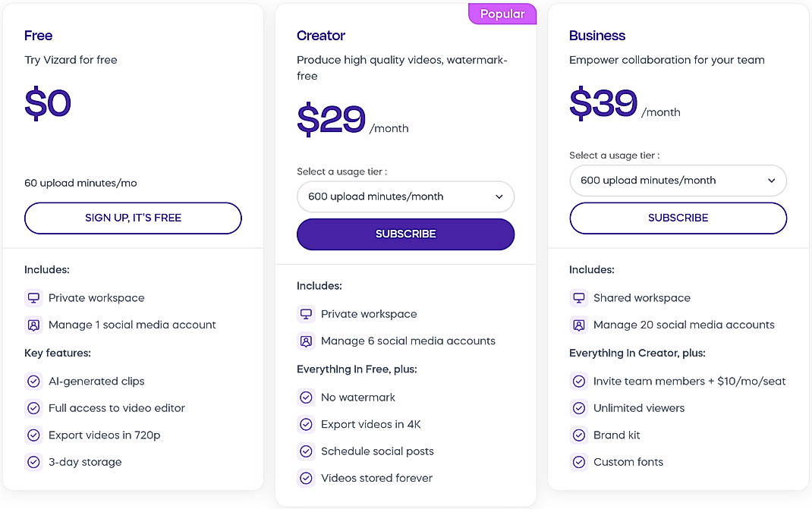Screen dimensions: 812x509
Task: Click the account icon next to Manage 20 social media accounts
Action: pos(579,325)
